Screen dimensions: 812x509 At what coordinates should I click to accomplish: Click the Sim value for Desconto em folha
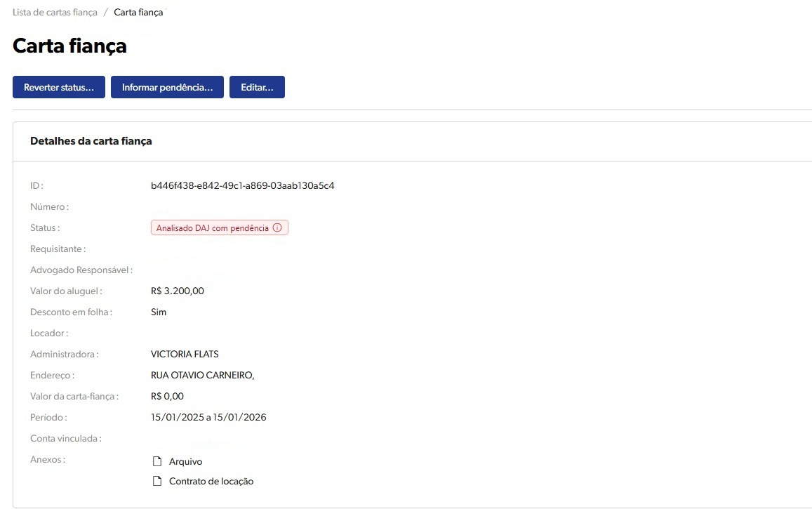click(159, 312)
